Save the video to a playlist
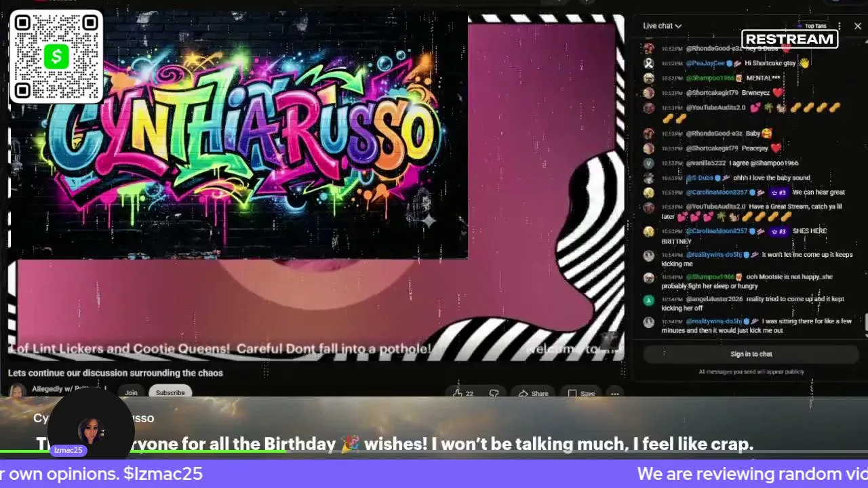 point(581,393)
